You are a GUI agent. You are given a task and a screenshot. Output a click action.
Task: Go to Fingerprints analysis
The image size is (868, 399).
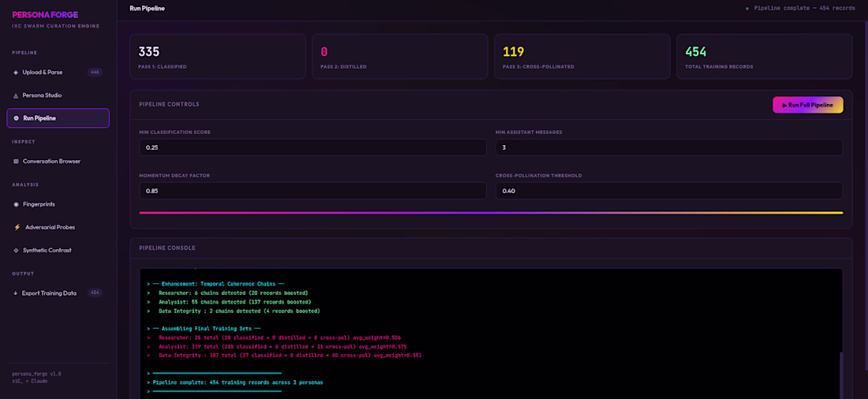pos(58,204)
